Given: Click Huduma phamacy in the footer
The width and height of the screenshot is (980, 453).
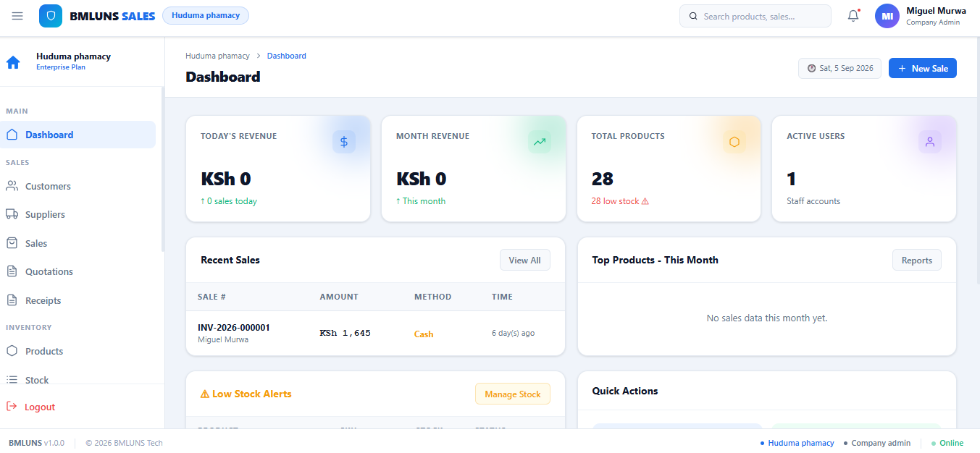Looking at the screenshot, I should click(797, 443).
